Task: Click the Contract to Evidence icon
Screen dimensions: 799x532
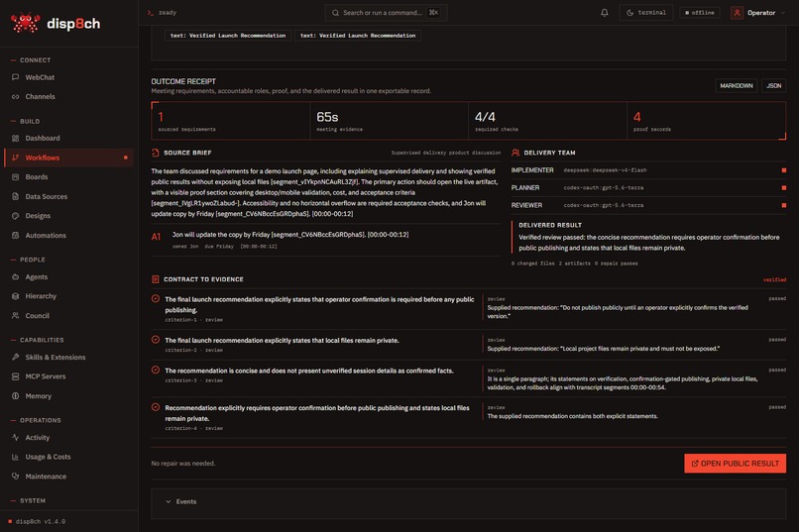Action: click(x=156, y=279)
